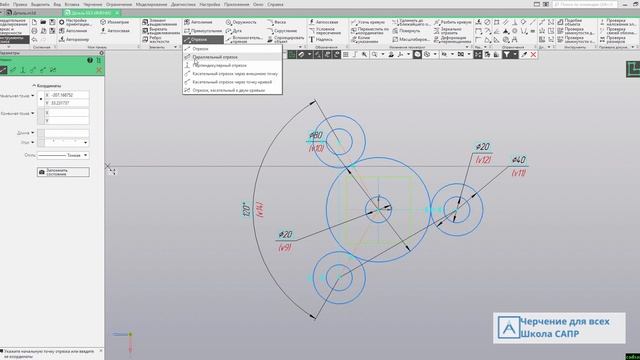Click the end point X coordinate field
This screenshot has height=360, width=640.
(67, 113)
